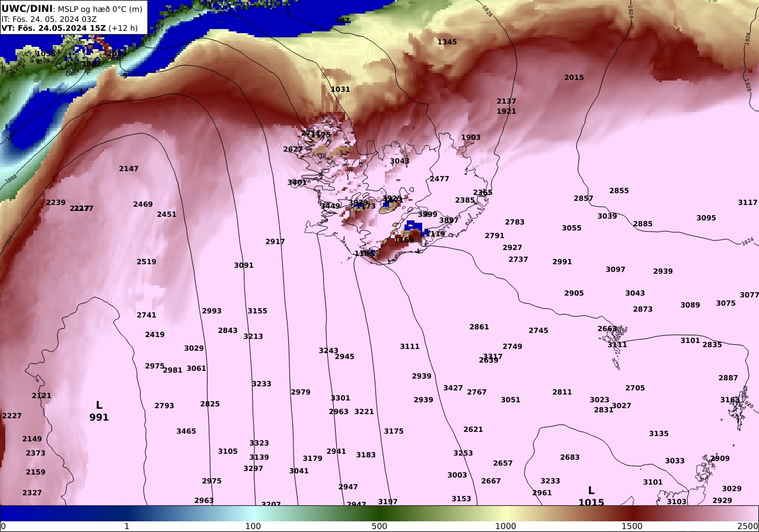Viewport: 759px width, 532px height.
Task: Click the 'UWC/DINI' title text
Action: pos(27,8)
